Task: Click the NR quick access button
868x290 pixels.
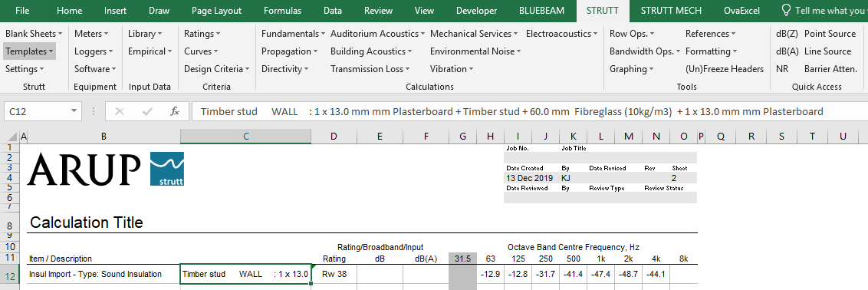Action: pos(781,69)
